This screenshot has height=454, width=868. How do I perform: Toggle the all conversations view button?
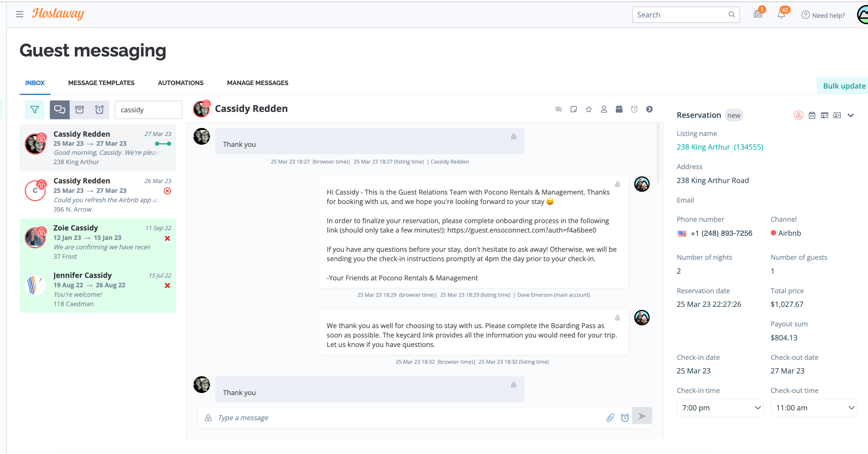pos(60,110)
